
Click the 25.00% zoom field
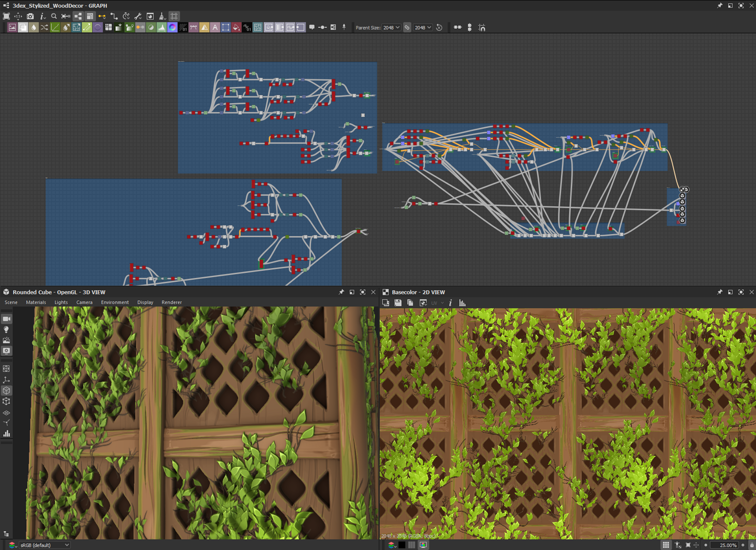point(725,545)
